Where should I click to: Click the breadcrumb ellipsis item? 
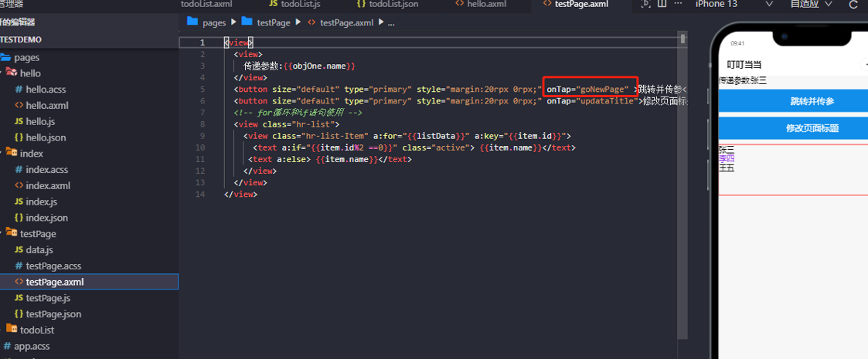[x=391, y=23]
